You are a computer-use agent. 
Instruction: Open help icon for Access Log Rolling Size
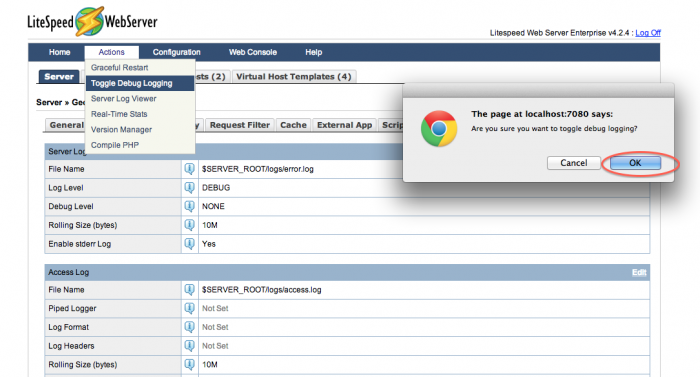pyautogui.click(x=189, y=365)
